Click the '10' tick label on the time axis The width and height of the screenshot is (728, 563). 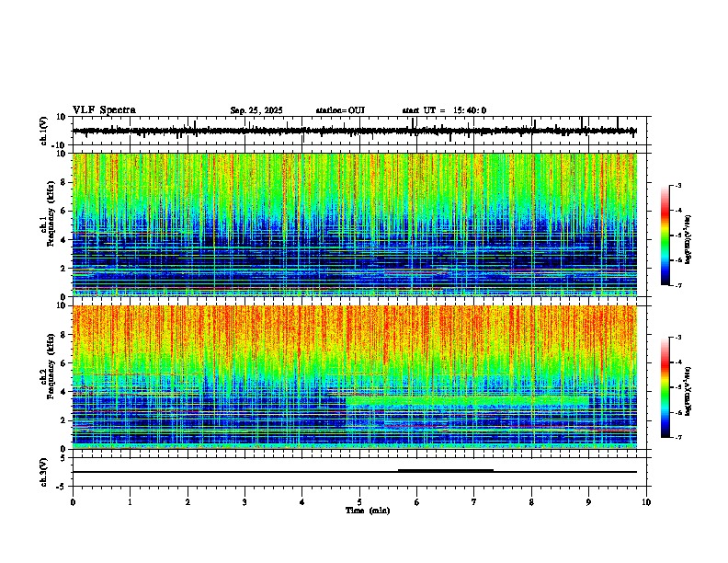[x=646, y=502]
